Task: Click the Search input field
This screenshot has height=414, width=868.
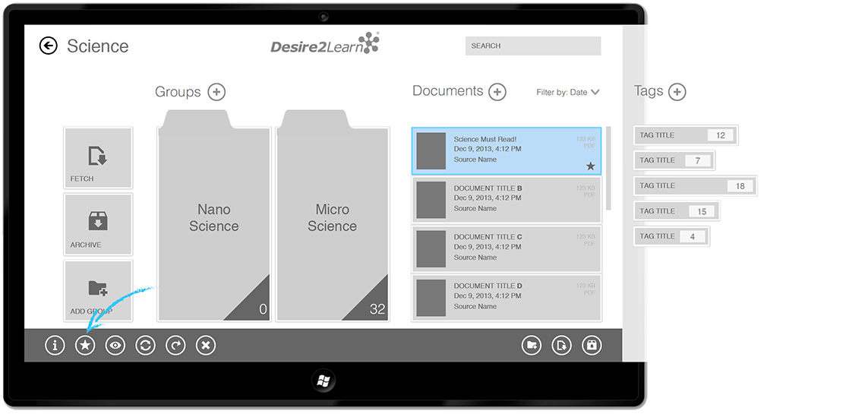Action: [x=532, y=46]
